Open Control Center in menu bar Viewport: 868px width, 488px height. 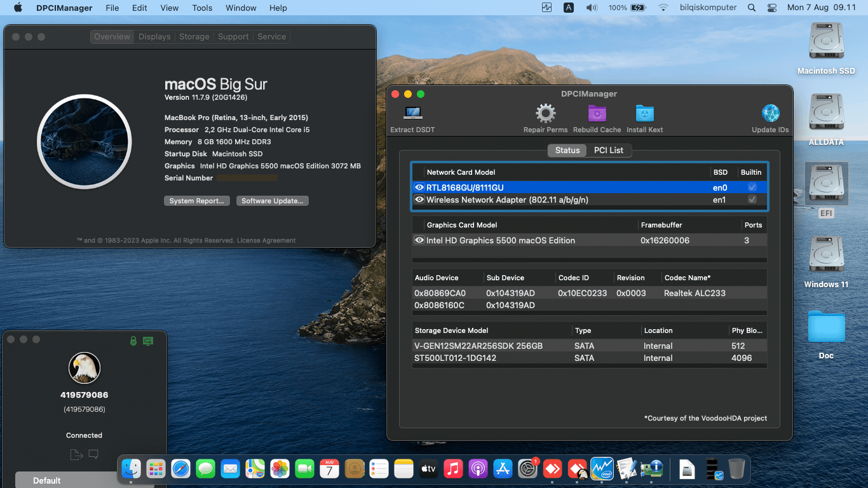pyautogui.click(x=772, y=8)
